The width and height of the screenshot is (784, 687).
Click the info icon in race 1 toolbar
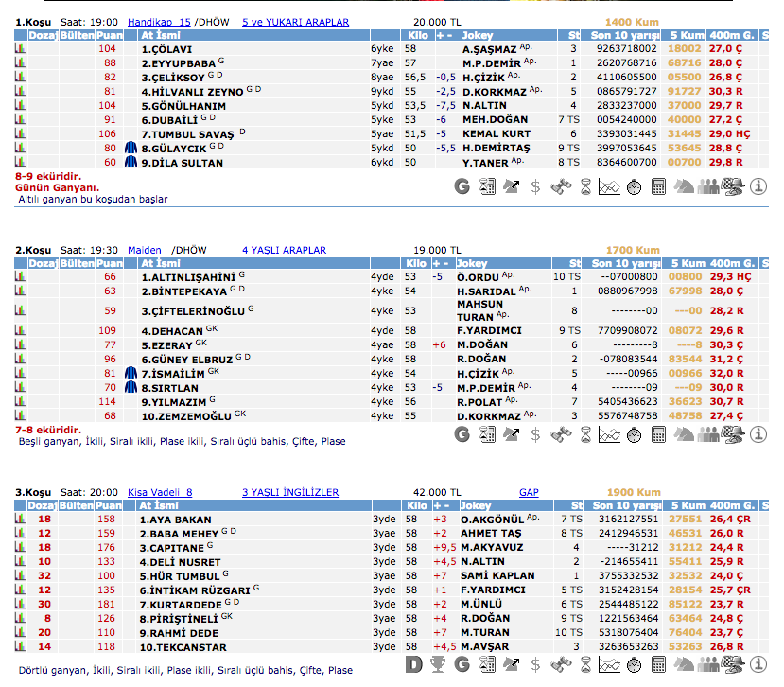[x=758, y=187]
